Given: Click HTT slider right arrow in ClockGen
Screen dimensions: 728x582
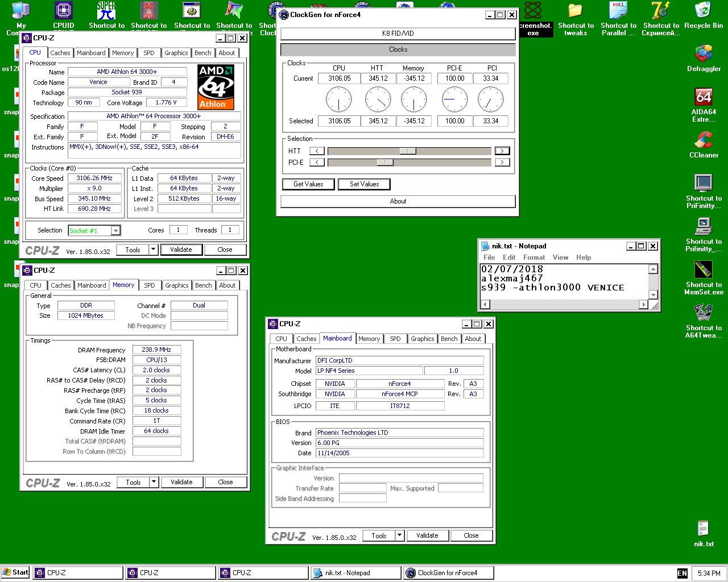Looking at the screenshot, I should (502, 151).
